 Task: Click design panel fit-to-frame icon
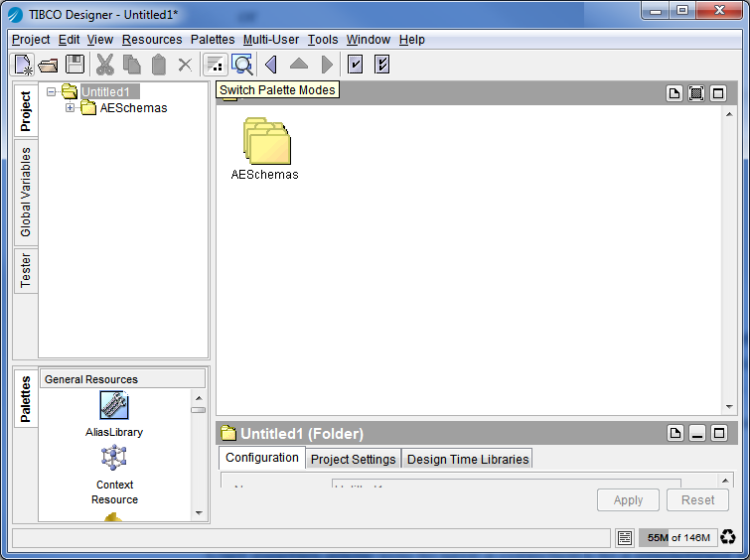coord(696,93)
